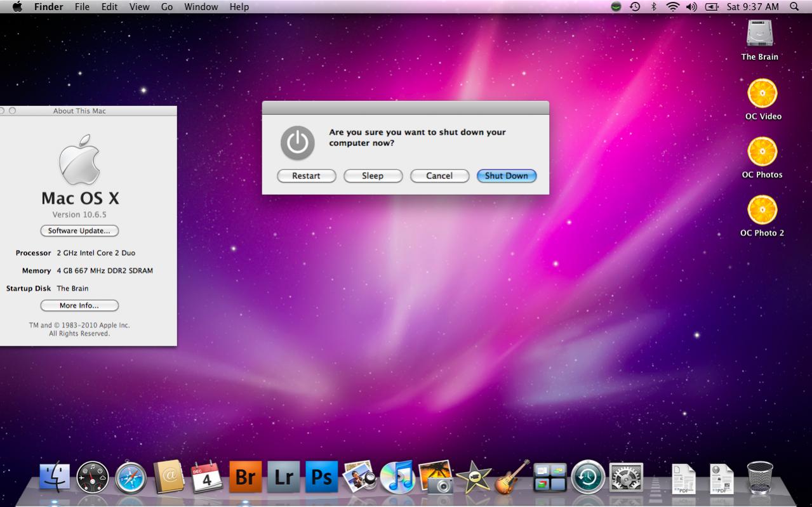This screenshot has height=507, width=812.
Task: Click the Restart button
Action: [x=306, y=176]
